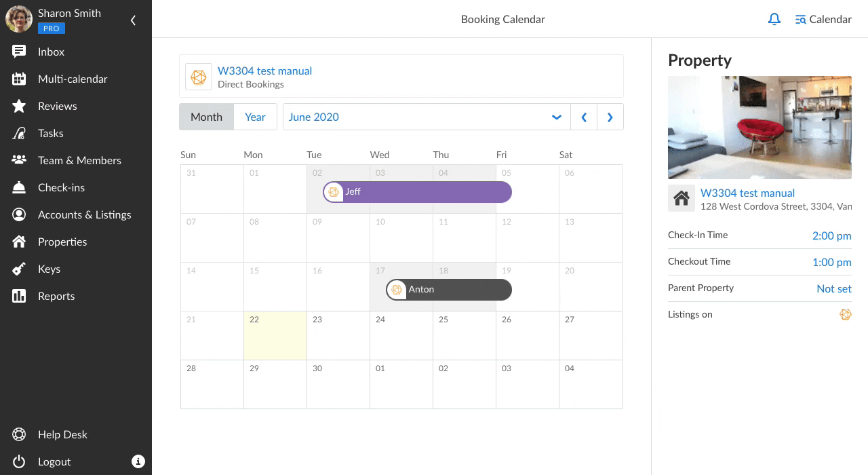This screenshot has height=475, width=868.
Task: Click the Inbox message icon
Action: coord(19,52)
